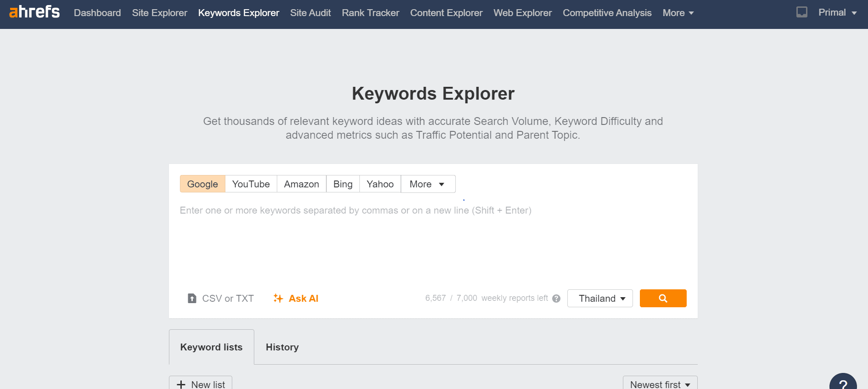Select Keywords Explorer in the navbar
The image size is (868, 389).
click(x=239, y=13)
